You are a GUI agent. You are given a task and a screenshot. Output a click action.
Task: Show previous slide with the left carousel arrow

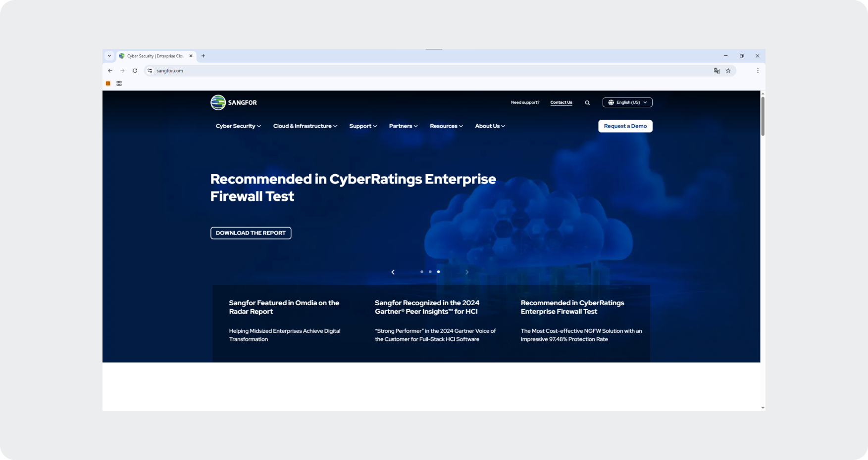pos(393,272)
